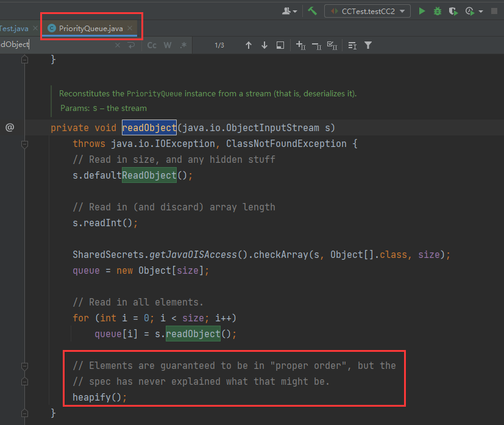Click java.io.ObjectInputStream parameter type
The height and width of the screenshot is (425, 504).
pyautogui.click(x=251, y=127)
